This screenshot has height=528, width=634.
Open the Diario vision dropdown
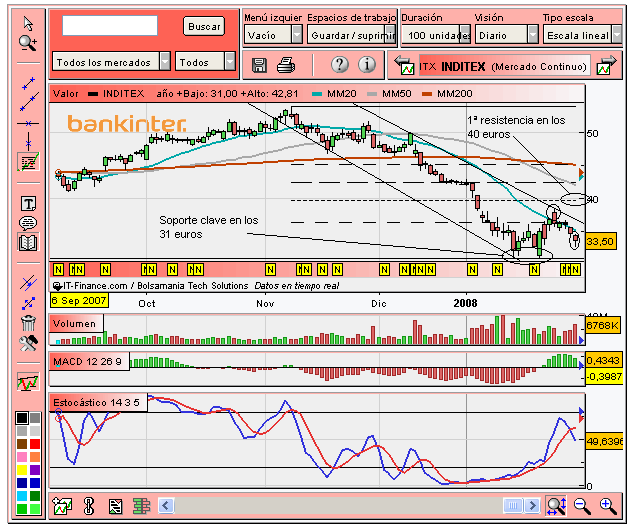point(506,35)
